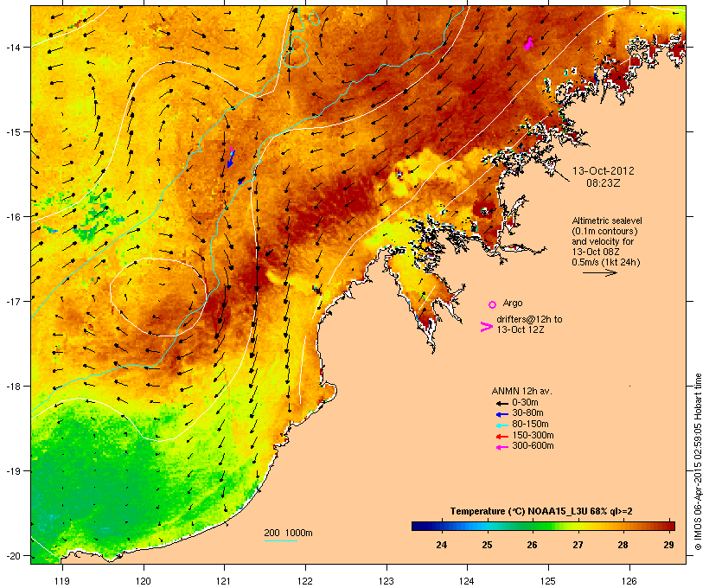Click the '0.5m/s (1kt 24h)' label

(606, 262)
